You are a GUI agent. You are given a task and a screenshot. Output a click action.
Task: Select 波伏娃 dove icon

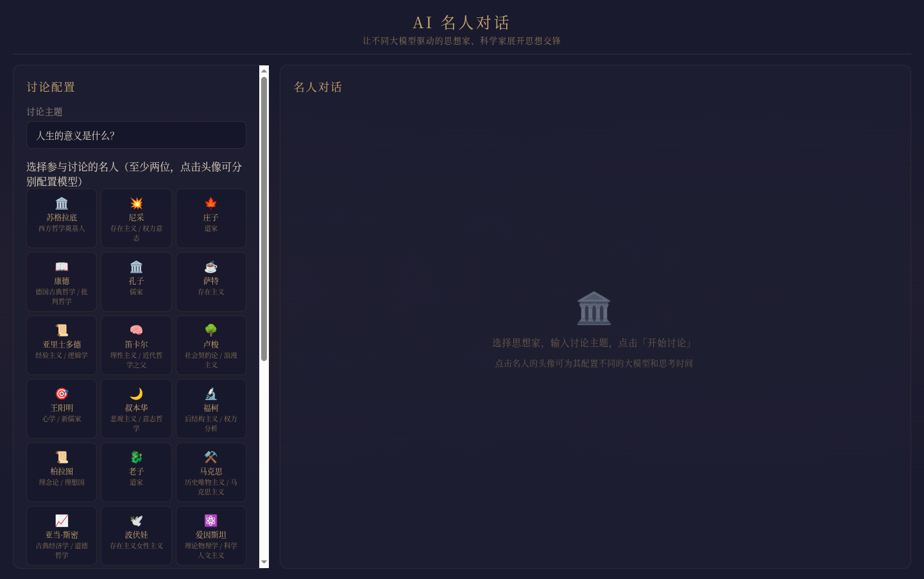[x=136, y=521]
